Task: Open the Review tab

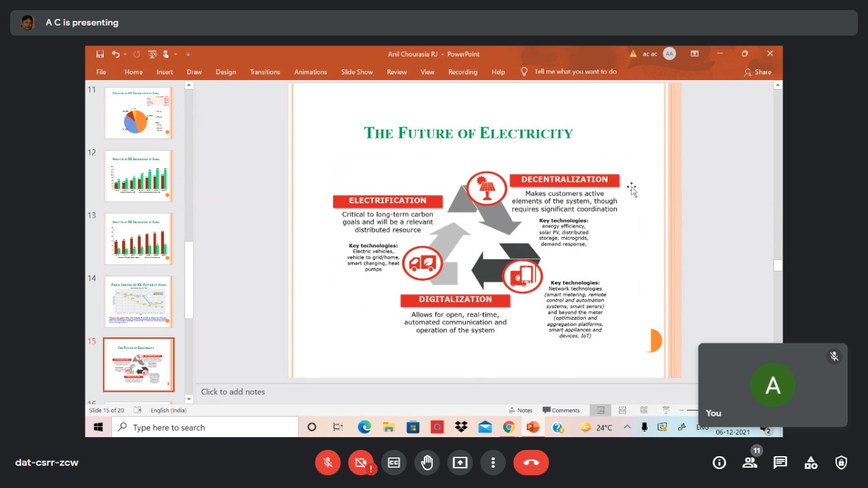Action: [397, 72]
